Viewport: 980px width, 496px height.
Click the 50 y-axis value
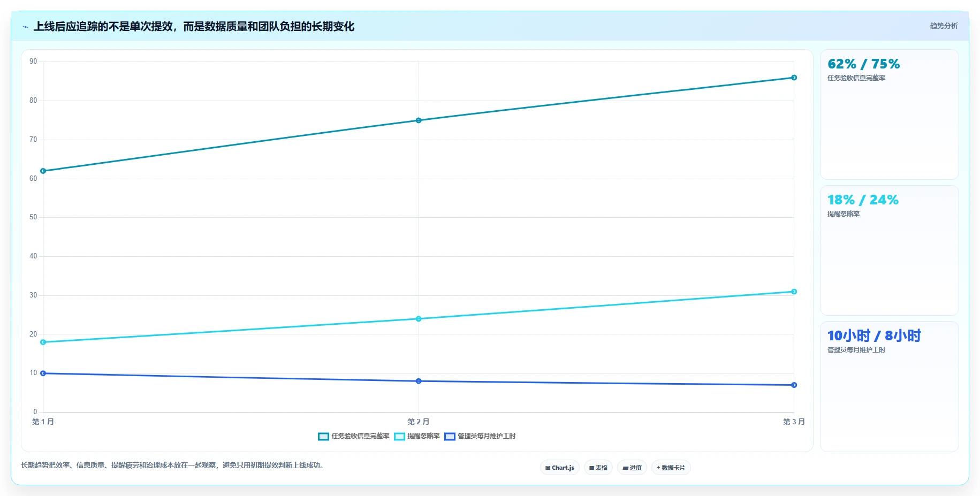[33, 217]
